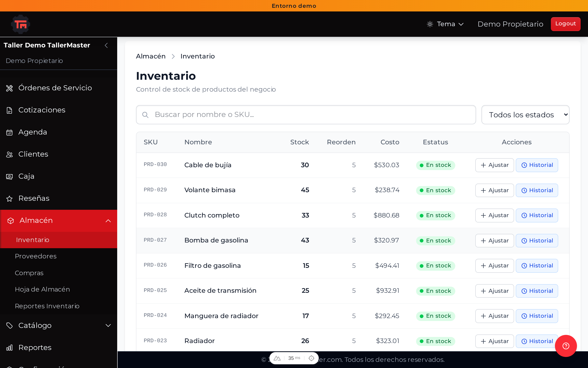Image resolution: width=588 pixels, height=368 pixels.
Task: Click the Catálogo tag icon
Action: [9, 326]
